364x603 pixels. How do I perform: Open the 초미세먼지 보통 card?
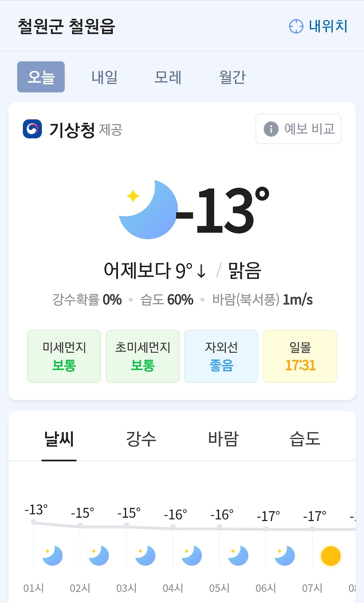point(143,356)
